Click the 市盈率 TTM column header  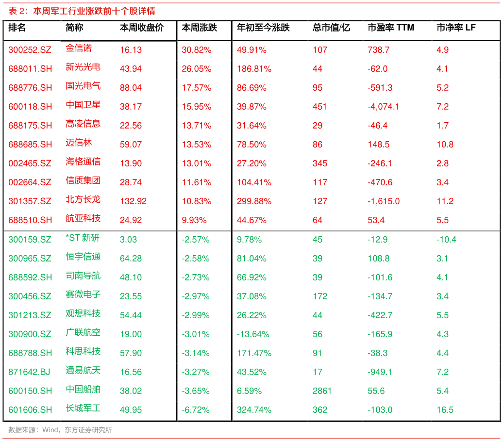click(391, 28)
